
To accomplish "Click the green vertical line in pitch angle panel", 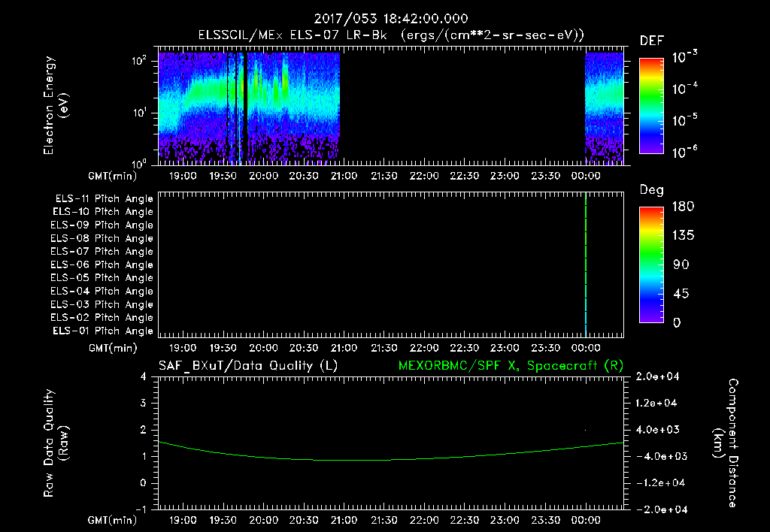I will point(586,264).
